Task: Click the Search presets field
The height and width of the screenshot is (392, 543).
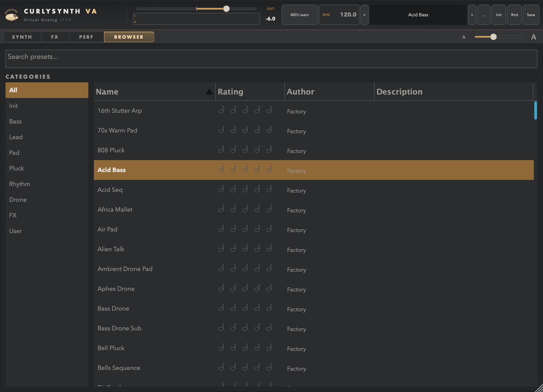Action: coord(271,59)
